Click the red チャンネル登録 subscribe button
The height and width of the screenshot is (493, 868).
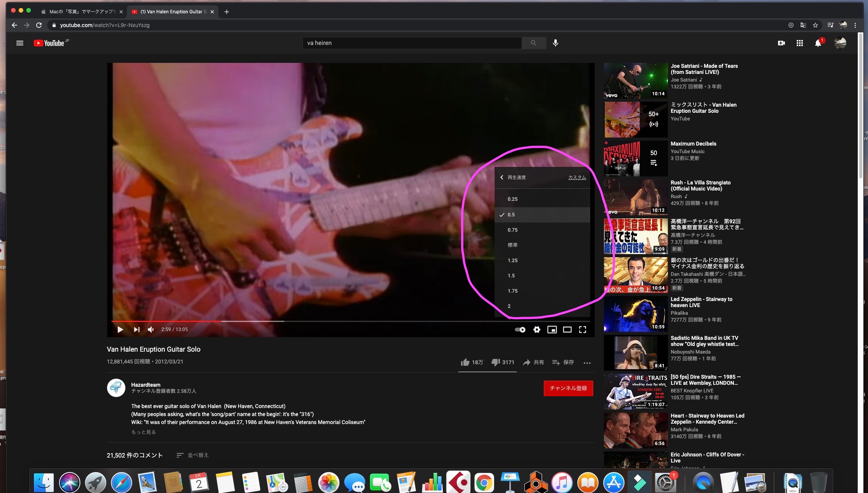[x=568, y=388]
